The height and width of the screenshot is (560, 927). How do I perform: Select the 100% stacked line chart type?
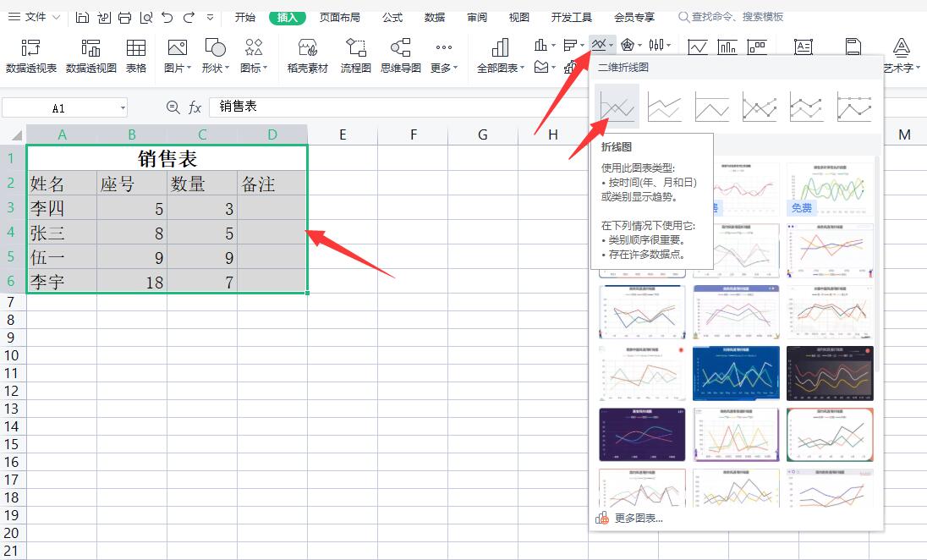click(712, 107)
